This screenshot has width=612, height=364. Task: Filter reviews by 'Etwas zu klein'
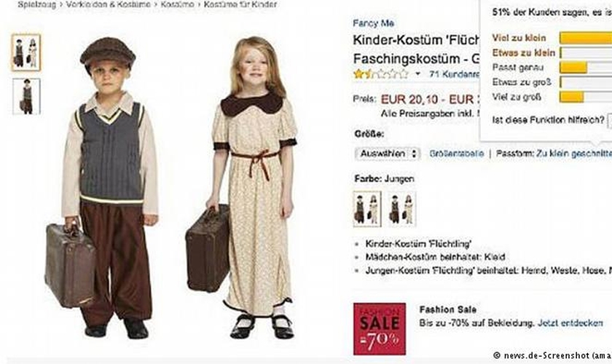(523, 52)
